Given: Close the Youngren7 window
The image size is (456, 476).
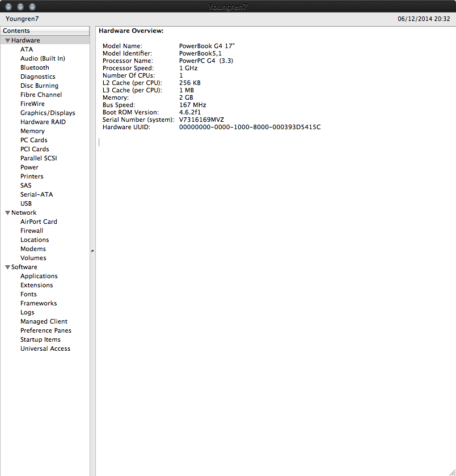Looking at the screenshot, I should point(9,7).
